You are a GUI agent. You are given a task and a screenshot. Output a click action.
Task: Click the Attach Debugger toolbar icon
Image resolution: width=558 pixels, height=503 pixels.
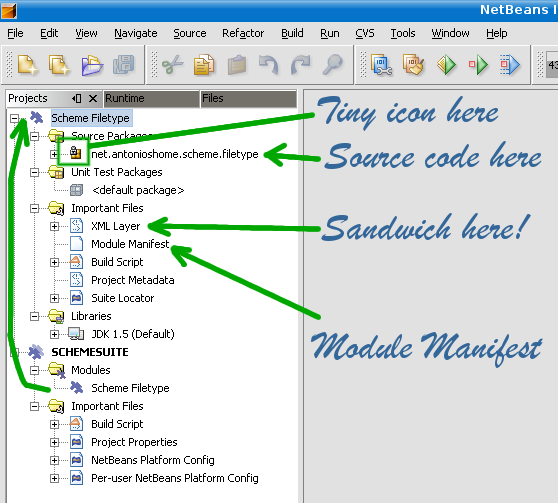(x=510, y=65)
